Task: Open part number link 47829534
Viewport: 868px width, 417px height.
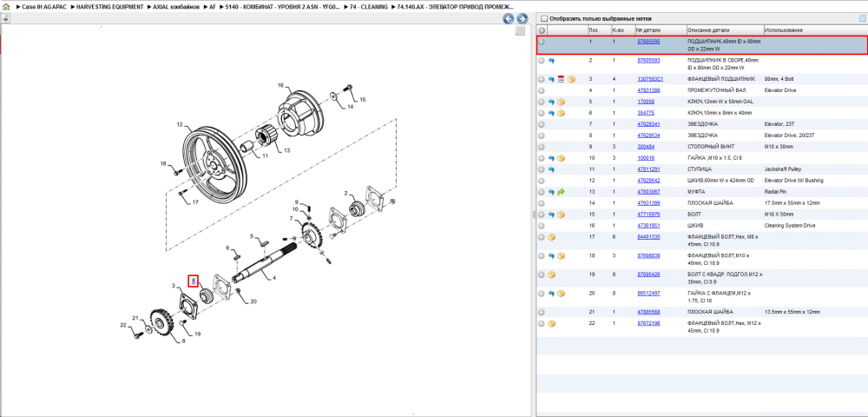Action: click(648, 136)
